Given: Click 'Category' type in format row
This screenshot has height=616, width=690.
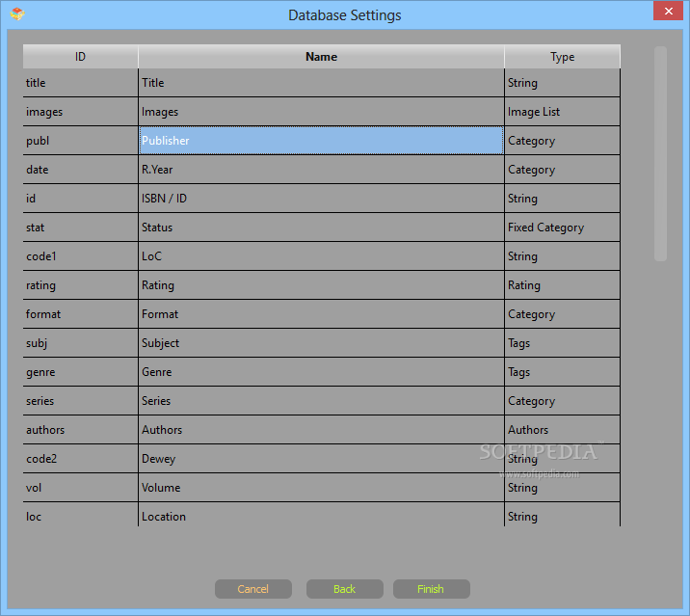Looking at the screenshot, I should pos(563,314).
